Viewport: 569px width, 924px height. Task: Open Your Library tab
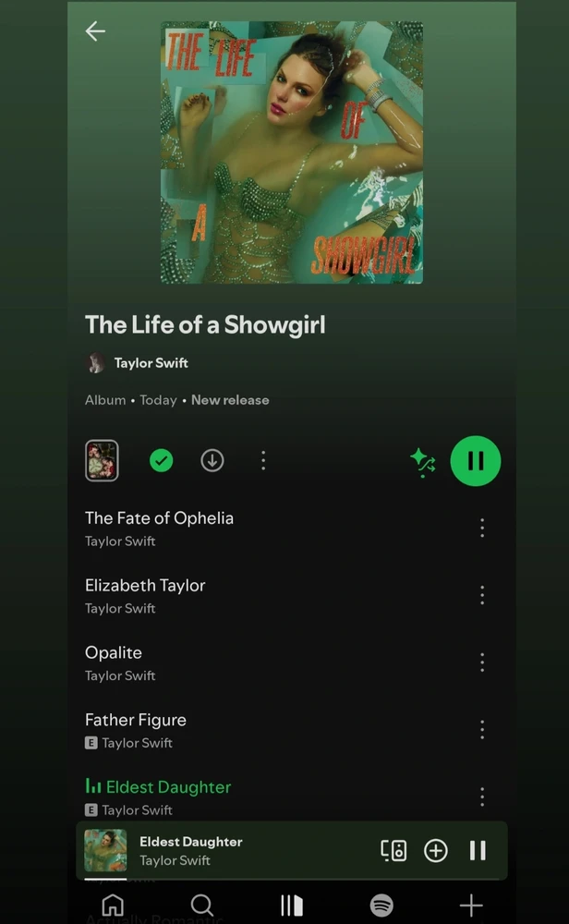pos(292,905)
